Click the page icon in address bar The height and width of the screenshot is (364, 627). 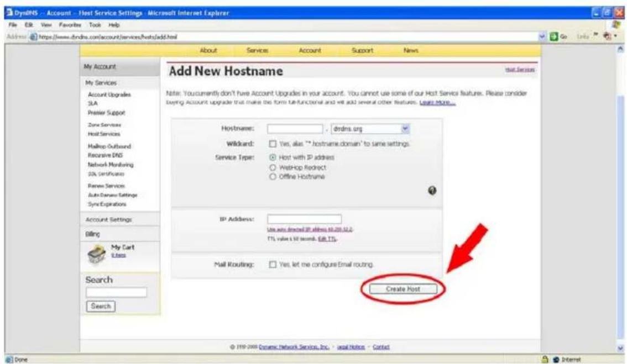pyautogui.click(x=34, y=37)
